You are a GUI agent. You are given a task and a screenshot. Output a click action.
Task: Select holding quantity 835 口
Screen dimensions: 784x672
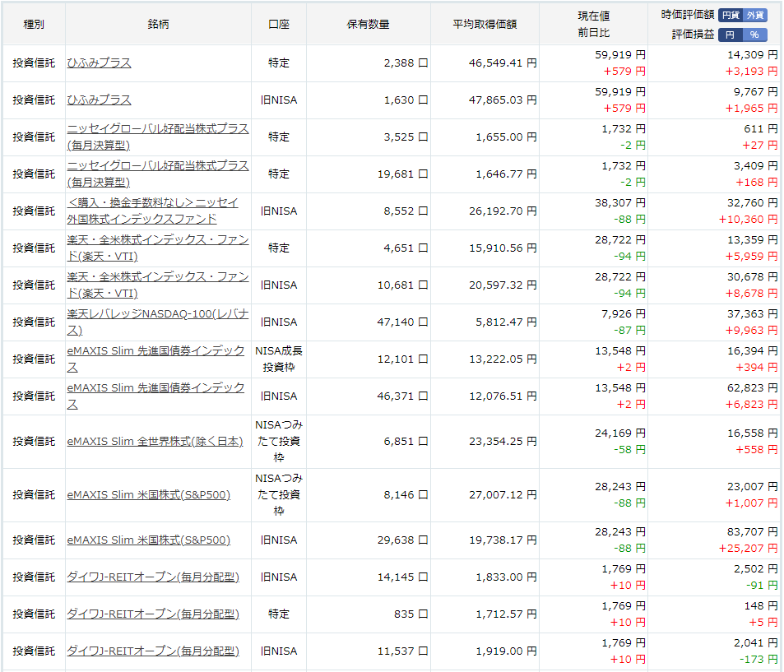pos(411,614)
